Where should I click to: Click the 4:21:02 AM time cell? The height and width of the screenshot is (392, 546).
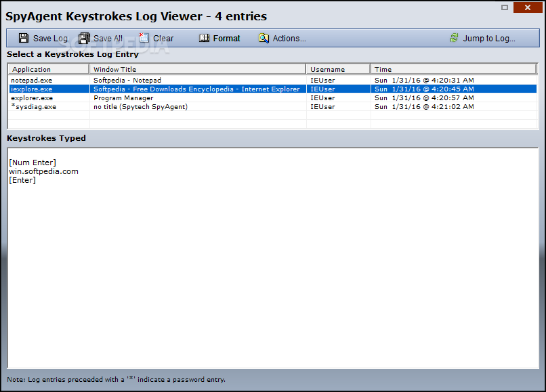click(424, 106)
